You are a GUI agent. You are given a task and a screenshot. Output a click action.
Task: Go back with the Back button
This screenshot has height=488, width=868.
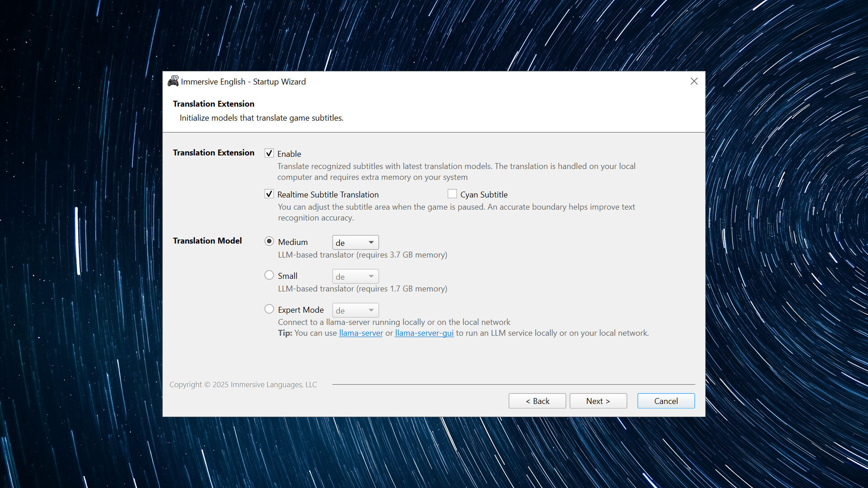tap(537, 401)
